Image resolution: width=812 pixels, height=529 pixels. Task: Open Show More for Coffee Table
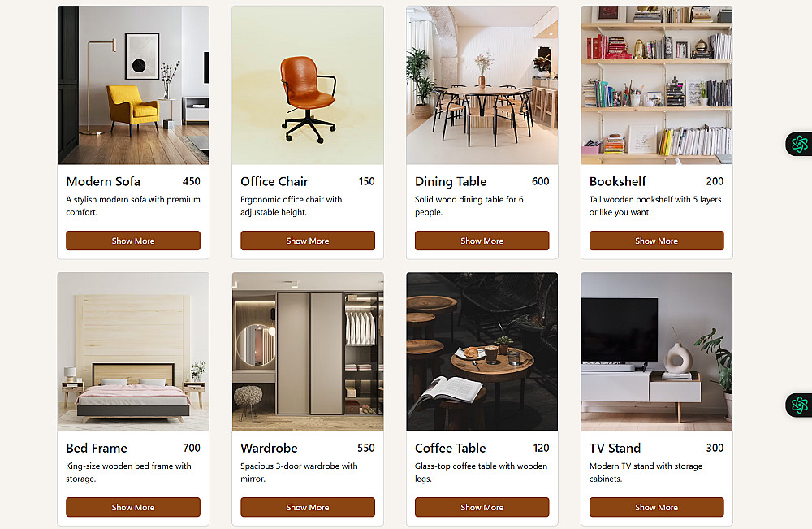click(482, 507)
